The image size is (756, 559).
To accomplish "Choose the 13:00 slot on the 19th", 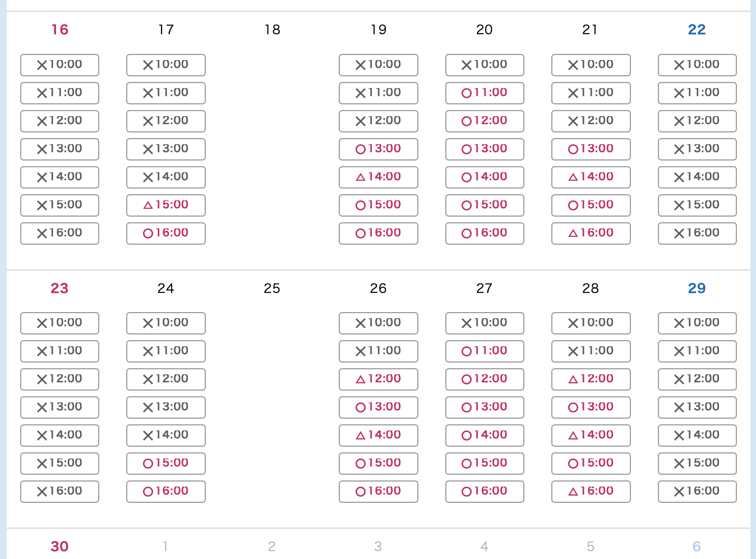I will coord(379,149).
